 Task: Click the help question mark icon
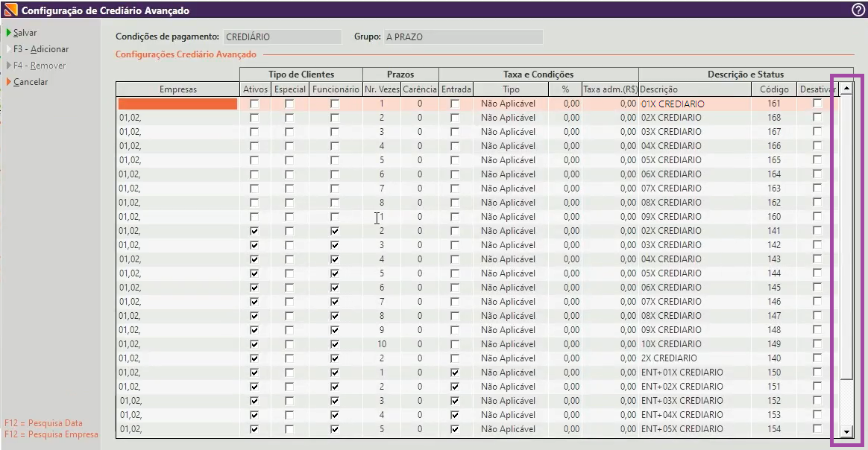point(858,10)
